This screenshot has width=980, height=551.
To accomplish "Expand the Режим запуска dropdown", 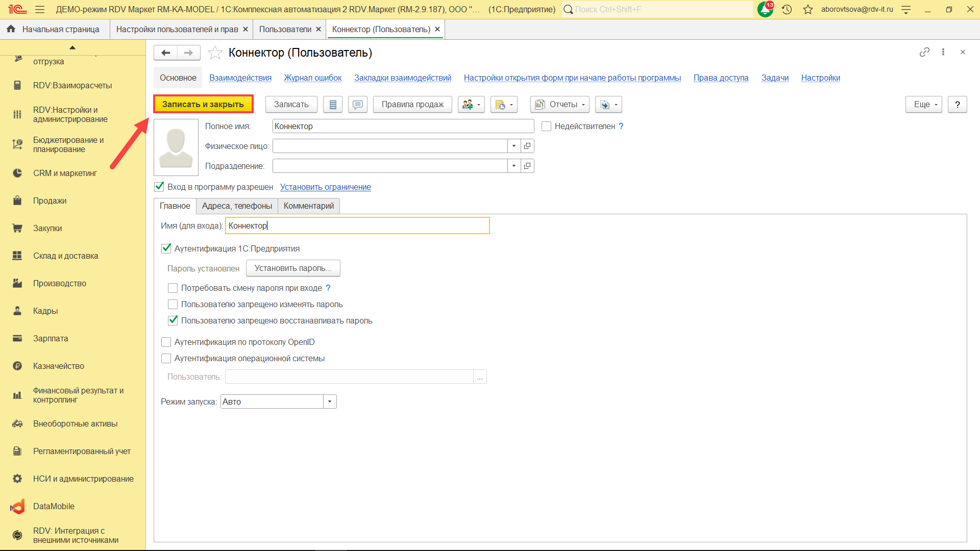I will point(330,402).
